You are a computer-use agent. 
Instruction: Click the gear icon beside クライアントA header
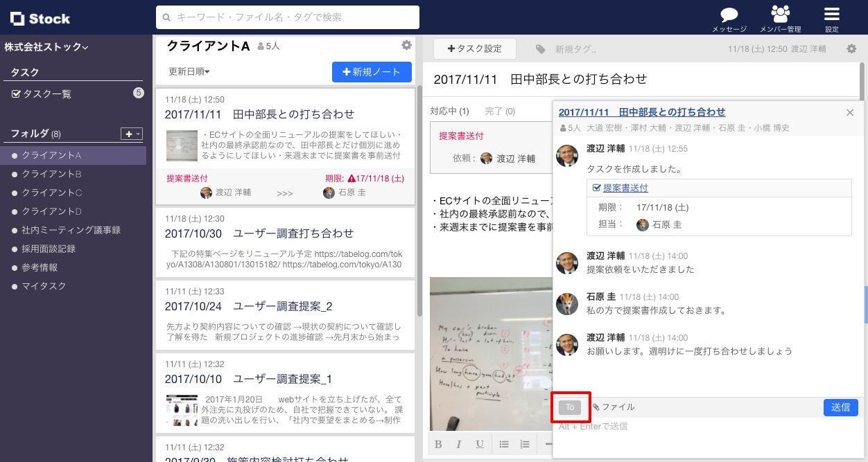click(406, 44)
